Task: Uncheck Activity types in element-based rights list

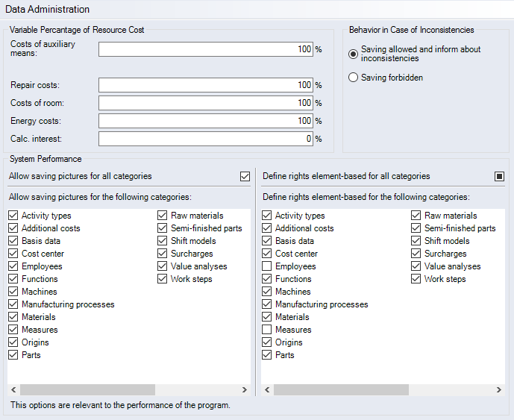Action: 267,216
